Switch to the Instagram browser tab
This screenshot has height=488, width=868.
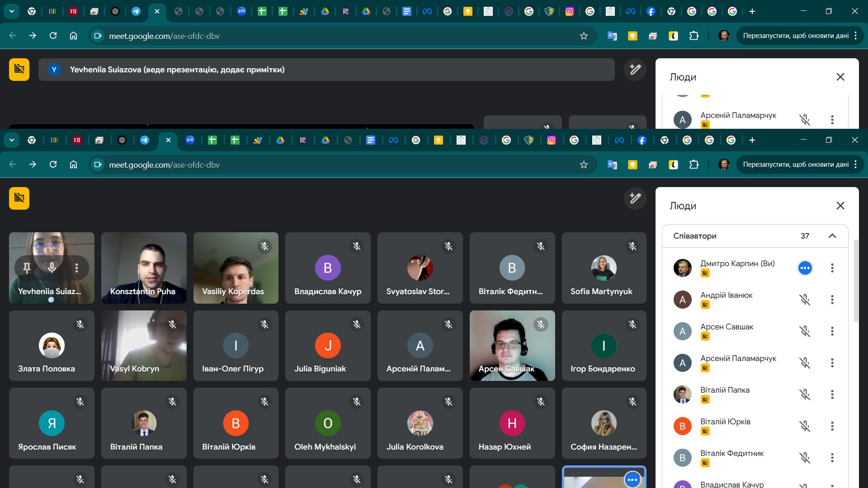click(552, 140)
